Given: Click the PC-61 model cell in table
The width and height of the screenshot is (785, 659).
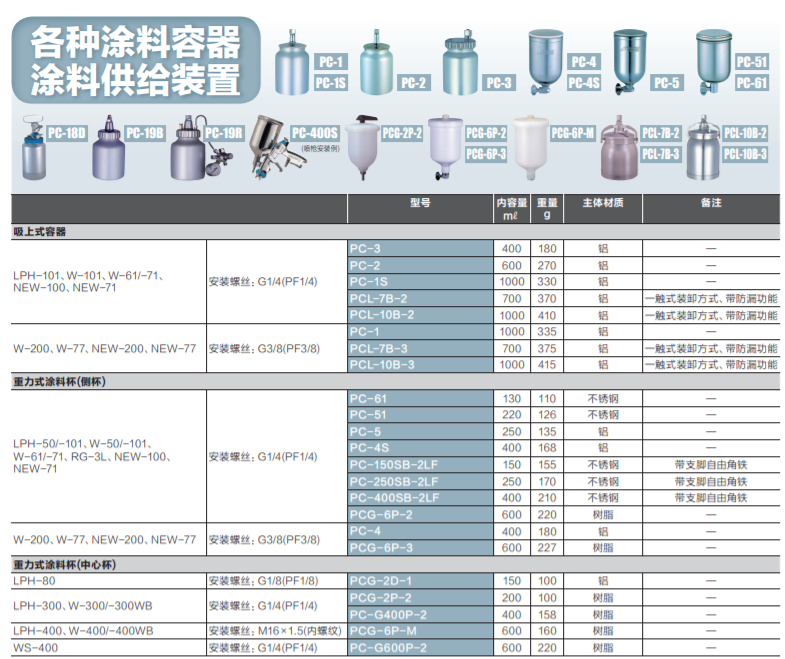Looking at the screenshot, I should pyautogui.click(x=420, y=399).
